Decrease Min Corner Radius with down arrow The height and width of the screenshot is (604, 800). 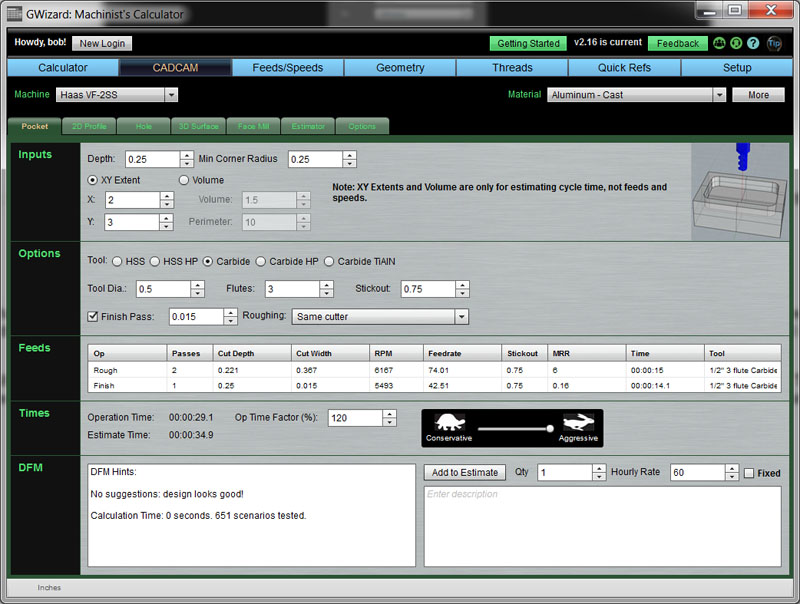(x=349, y=163)
